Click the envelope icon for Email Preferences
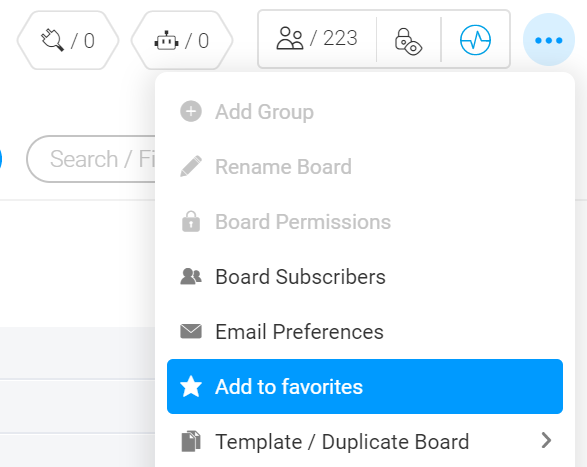 (191, 331)
